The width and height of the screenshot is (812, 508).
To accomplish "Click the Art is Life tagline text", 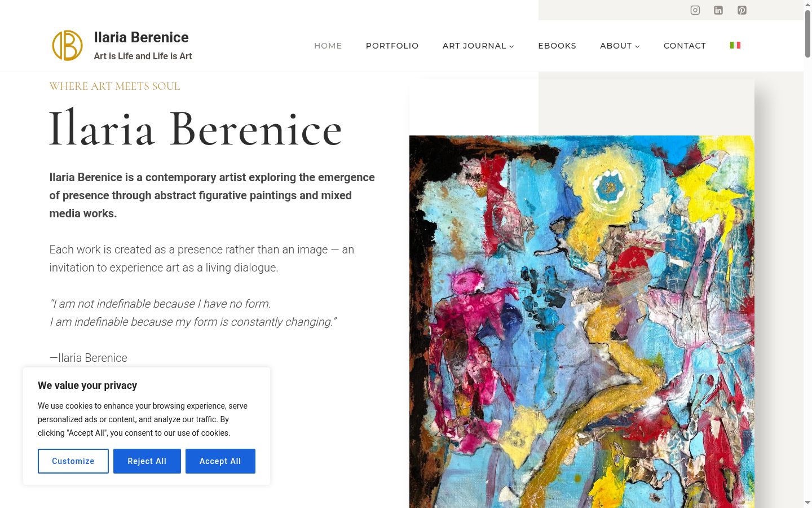I will point(143,56).
